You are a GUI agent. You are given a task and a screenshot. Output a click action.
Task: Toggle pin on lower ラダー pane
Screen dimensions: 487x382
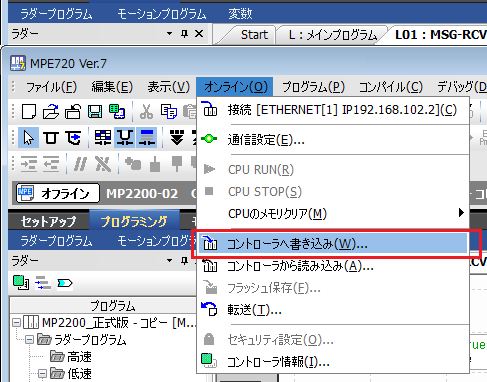click(184, 260)
